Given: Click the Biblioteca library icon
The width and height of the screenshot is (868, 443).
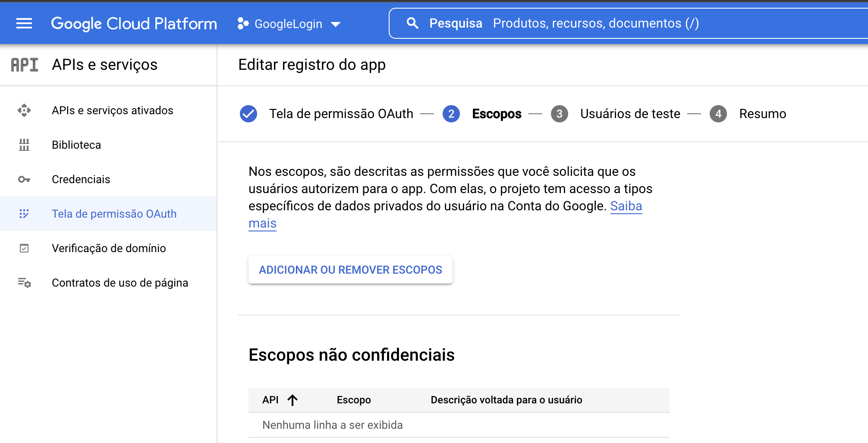Looking at the screenshot, I should [x=24, y=145].
